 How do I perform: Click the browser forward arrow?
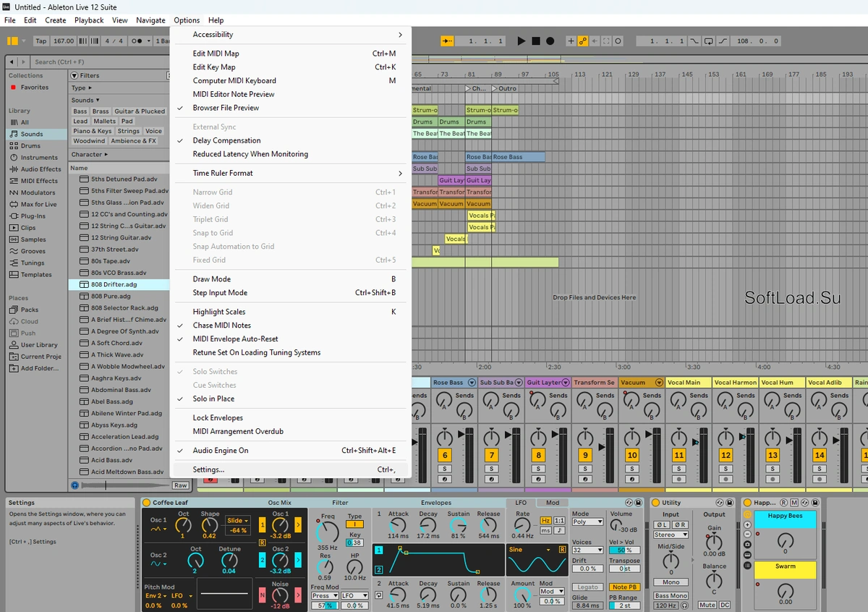23,62
